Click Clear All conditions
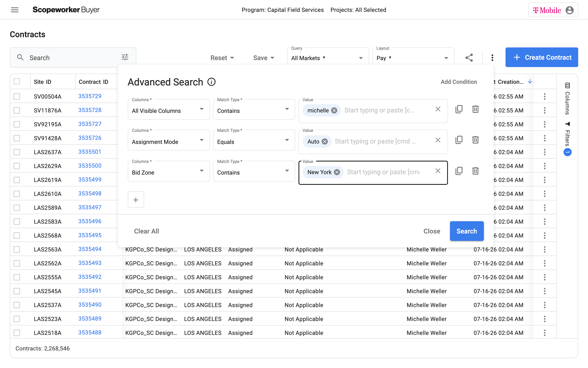 tap(147, 231)
